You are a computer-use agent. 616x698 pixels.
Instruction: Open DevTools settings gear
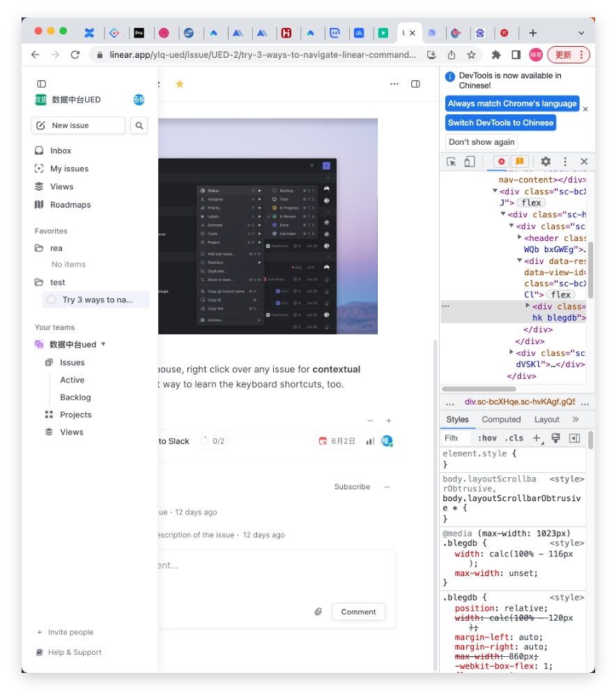point(546,162)
